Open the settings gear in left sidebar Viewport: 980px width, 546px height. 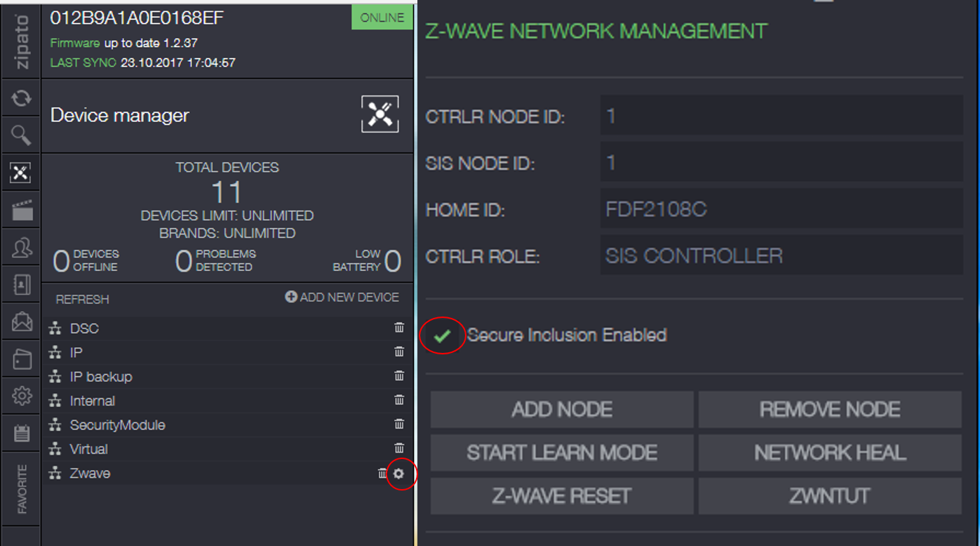22,397
